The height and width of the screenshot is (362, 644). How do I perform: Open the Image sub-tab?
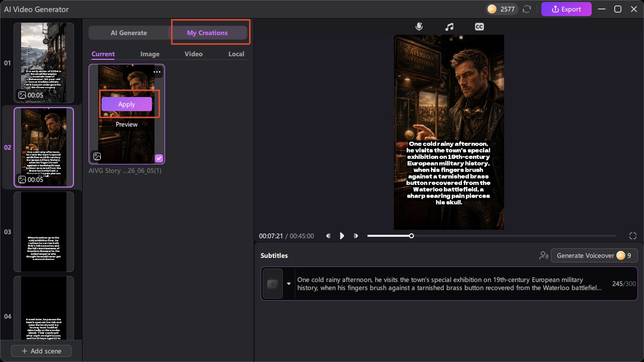(150, 54)
